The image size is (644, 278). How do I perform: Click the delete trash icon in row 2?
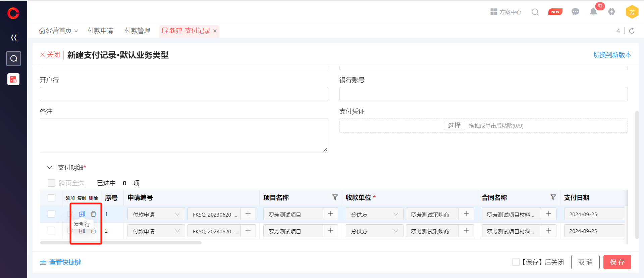click(94, 231)
